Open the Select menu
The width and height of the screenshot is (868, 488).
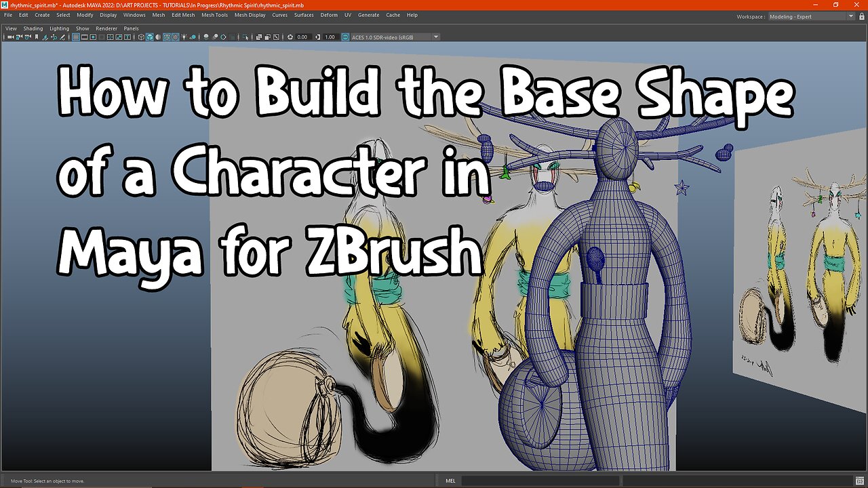pyautogui.click(x=63, y=15)
